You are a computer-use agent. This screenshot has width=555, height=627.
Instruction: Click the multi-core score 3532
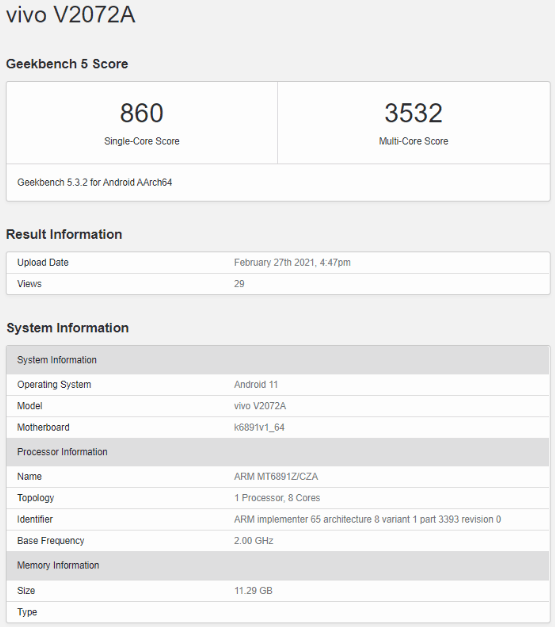tap(413, 113)
